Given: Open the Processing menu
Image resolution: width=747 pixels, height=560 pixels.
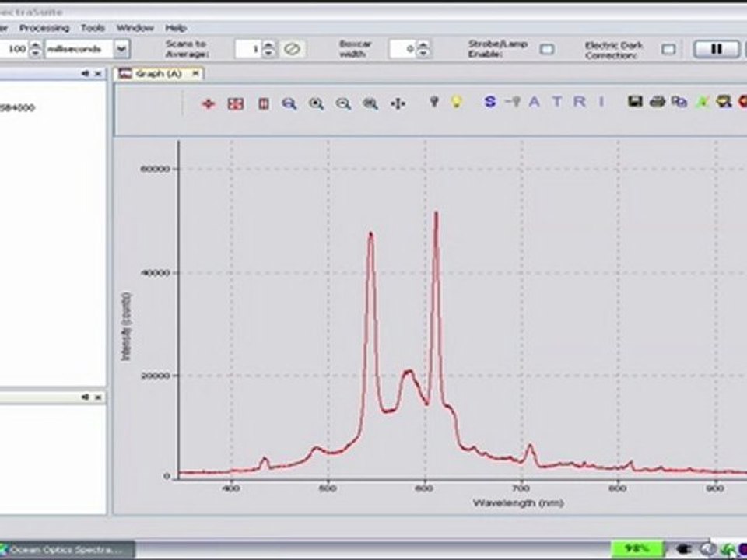Looking at the screenshot, I should 44,28.
